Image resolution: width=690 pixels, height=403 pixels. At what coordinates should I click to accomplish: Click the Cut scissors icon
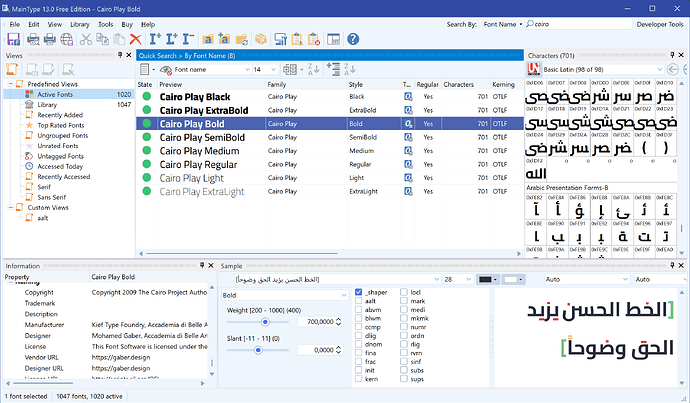point(86,39)
